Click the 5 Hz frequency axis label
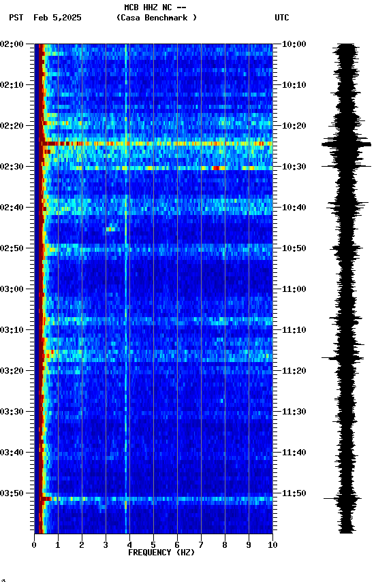This screenshot has width=376, height=588. tap(153, 545)
